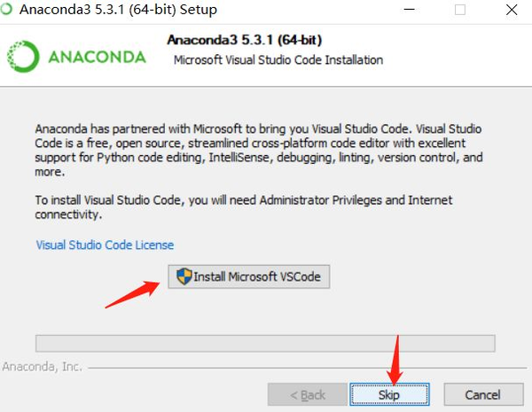Screen dimensions: 532x412
Task: Cancel the Anaconda3 setup
Action: pos(483,394)
